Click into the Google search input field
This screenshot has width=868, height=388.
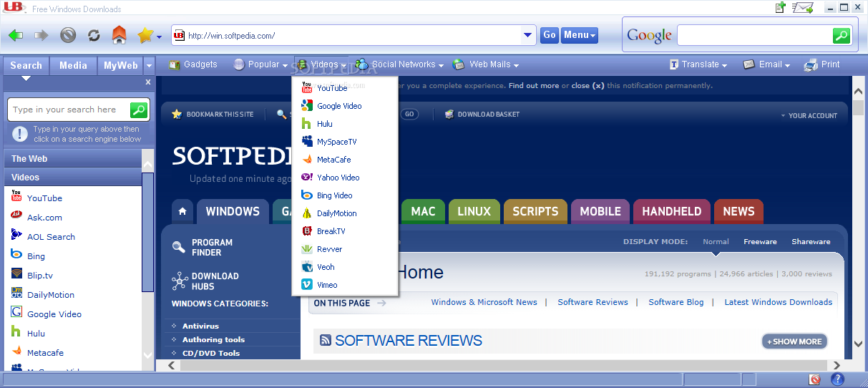(754, 35)
